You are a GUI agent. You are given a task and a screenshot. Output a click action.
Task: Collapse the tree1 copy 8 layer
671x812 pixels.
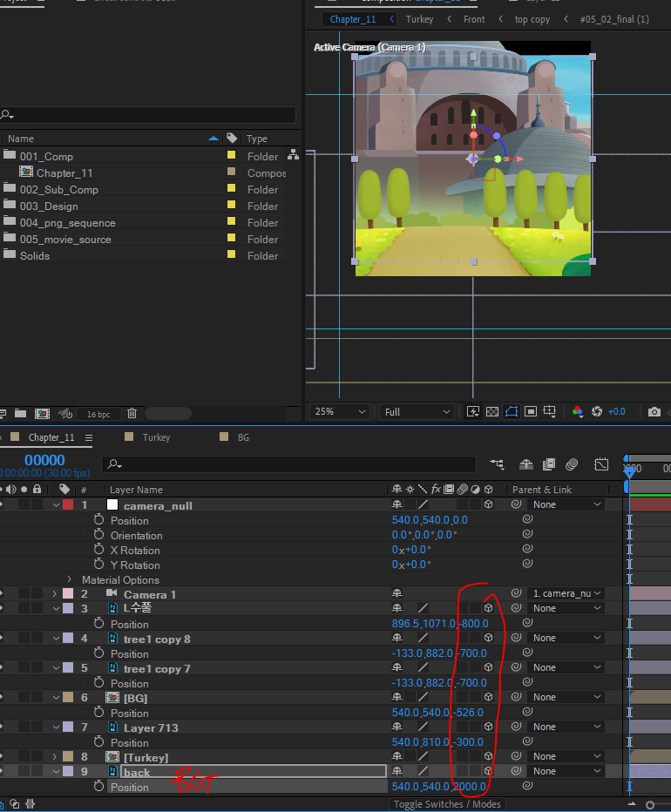pyautogui.click(x=56, y=639)
